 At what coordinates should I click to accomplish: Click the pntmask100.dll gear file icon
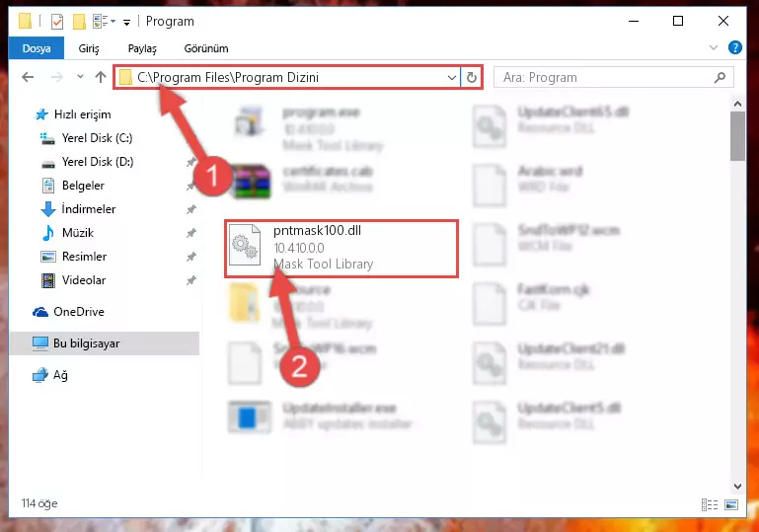coord(245,245)
